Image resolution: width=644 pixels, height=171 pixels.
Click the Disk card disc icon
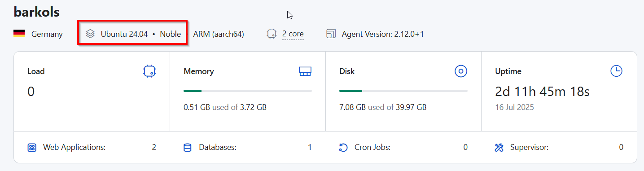point(461,71)
